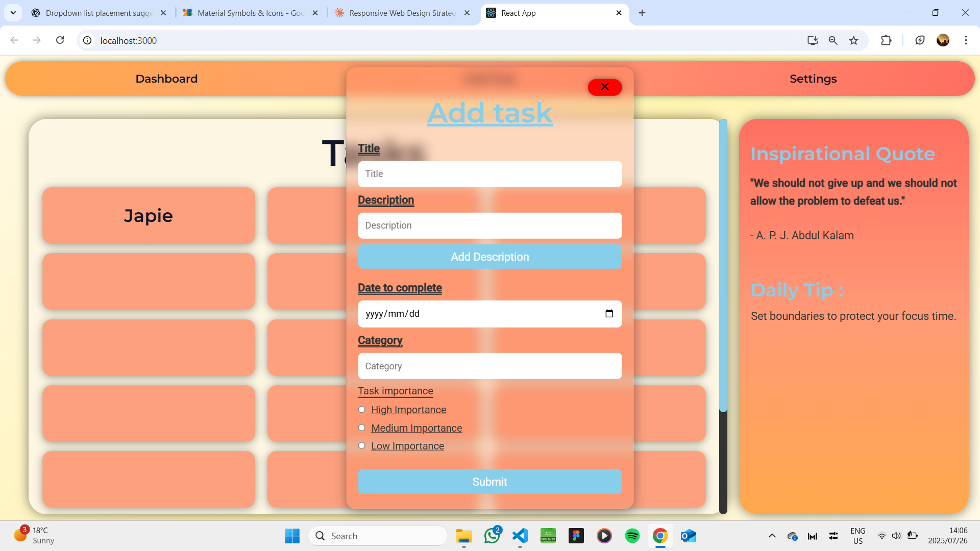Image resolution: width=980 pixels, height=551 pixels.
Task: Click the Add Description button
Action: [489, 257]
